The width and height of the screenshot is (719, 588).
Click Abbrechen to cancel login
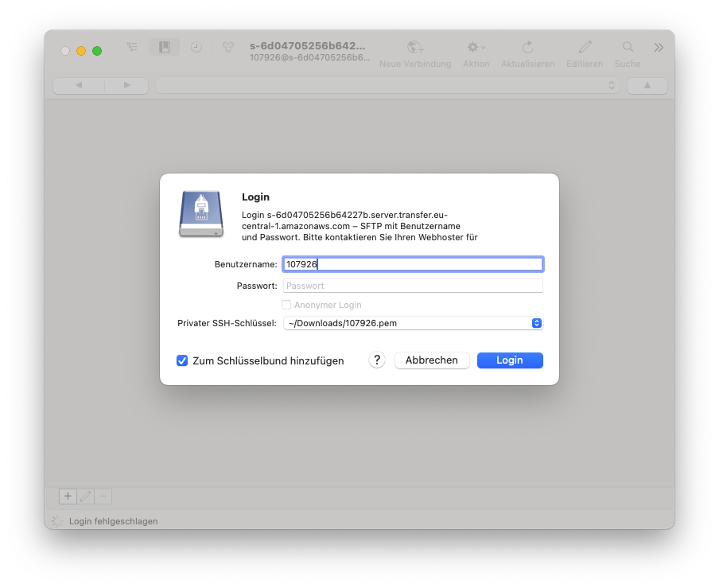click(x=432, y=360)
